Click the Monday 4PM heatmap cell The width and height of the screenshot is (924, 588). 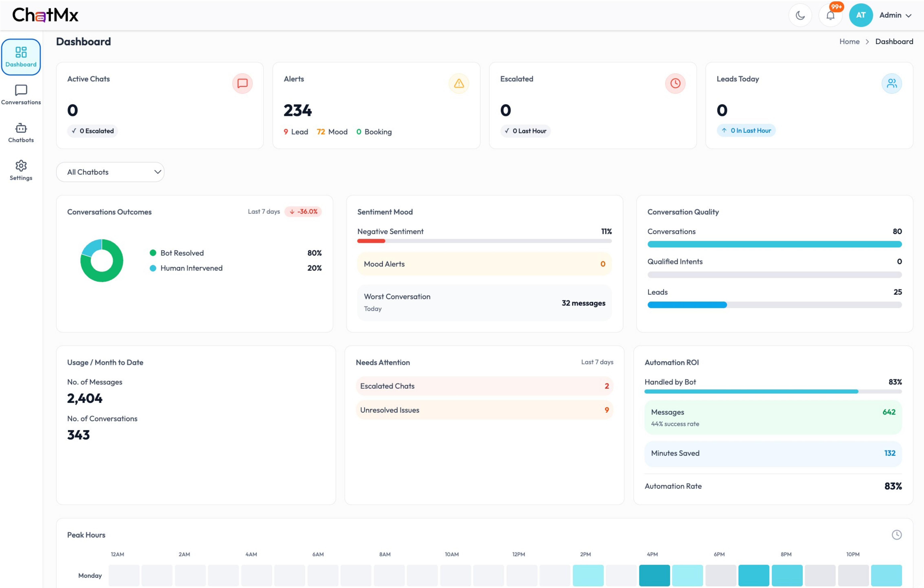pos(654,575)
